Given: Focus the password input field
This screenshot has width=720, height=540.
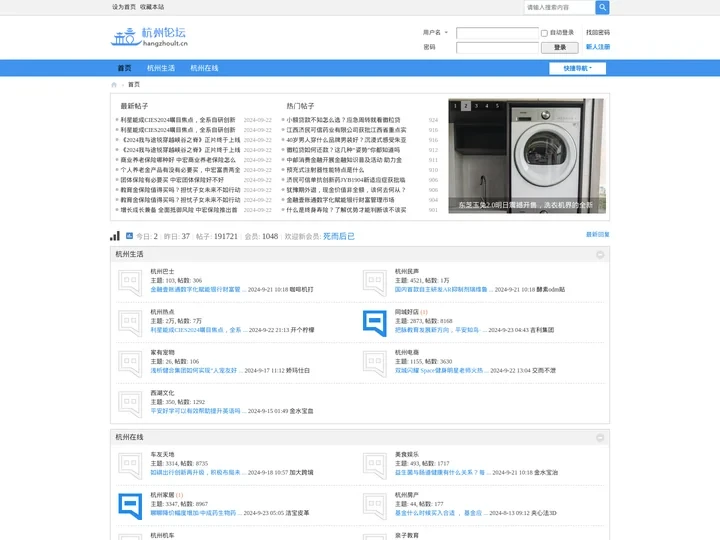Looking at the screenshot, I should click(497, 47).
